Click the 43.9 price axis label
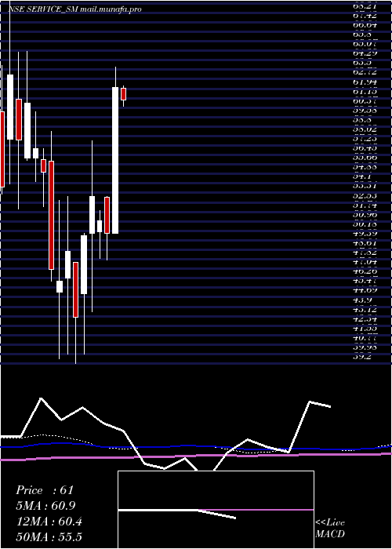This screenshot has width=392, height=549. (362, 300)
